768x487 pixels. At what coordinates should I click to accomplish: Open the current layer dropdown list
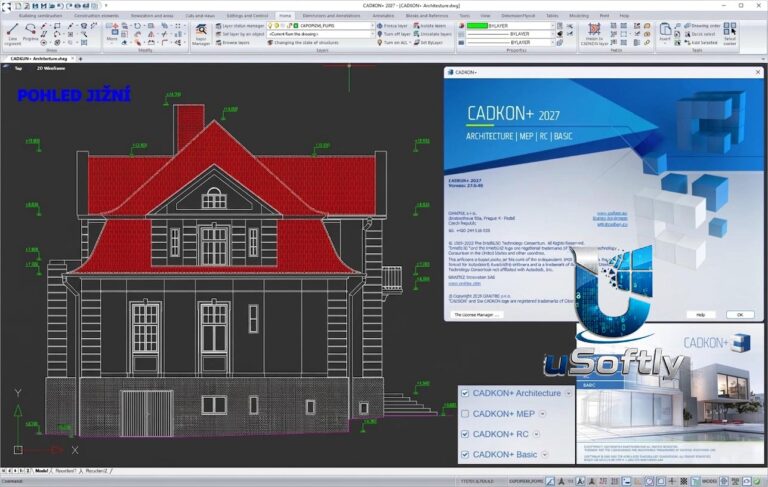point(321,25)
